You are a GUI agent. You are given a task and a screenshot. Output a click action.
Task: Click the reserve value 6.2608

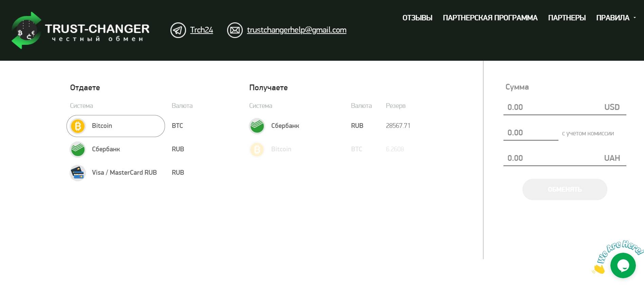pos(395,149)
